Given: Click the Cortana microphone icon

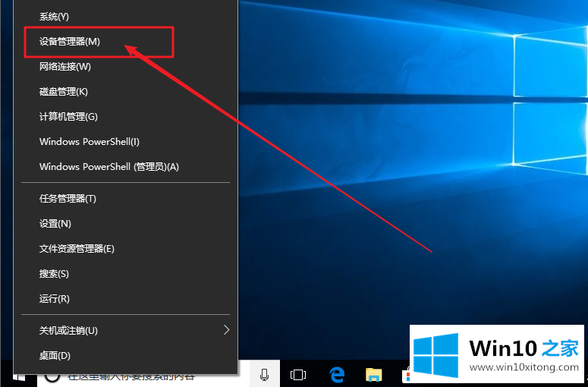Looking at the screenshot, I should tap(265, 375).
